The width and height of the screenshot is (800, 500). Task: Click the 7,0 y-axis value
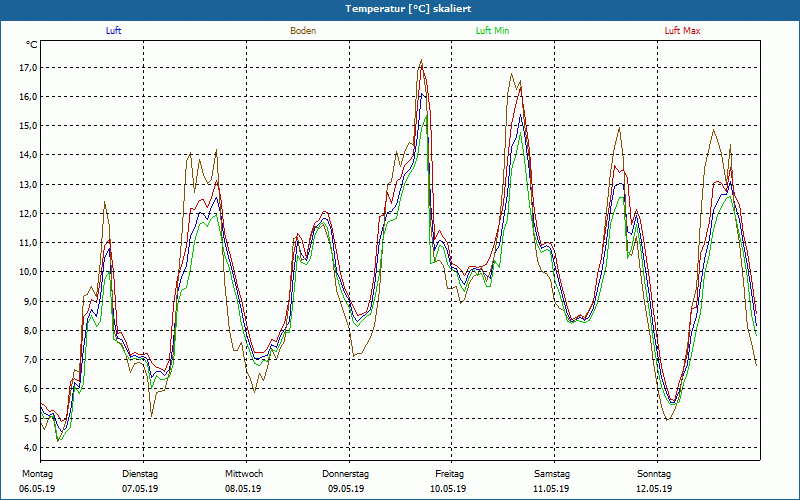click(30, 360)
